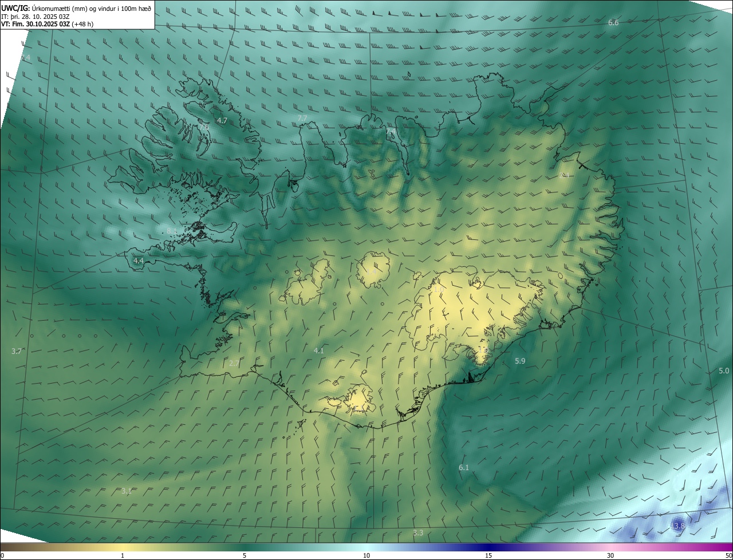
Task: Click the color scale tick label 50
Action: click(728, 555)
